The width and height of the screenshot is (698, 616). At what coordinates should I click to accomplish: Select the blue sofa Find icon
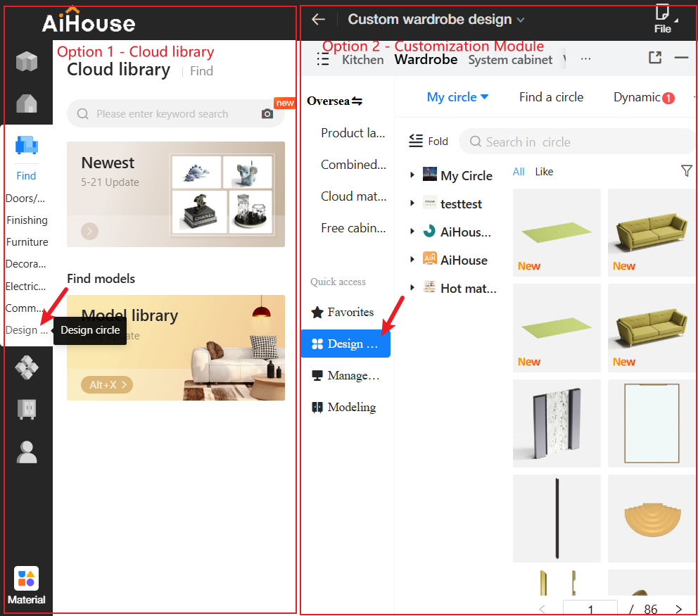tap(27, 145)
